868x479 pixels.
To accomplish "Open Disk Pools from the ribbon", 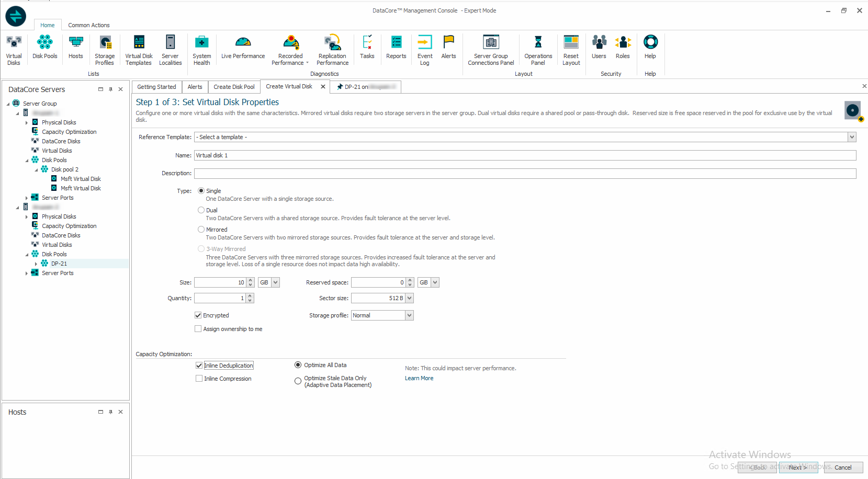I will coord(44,48).
